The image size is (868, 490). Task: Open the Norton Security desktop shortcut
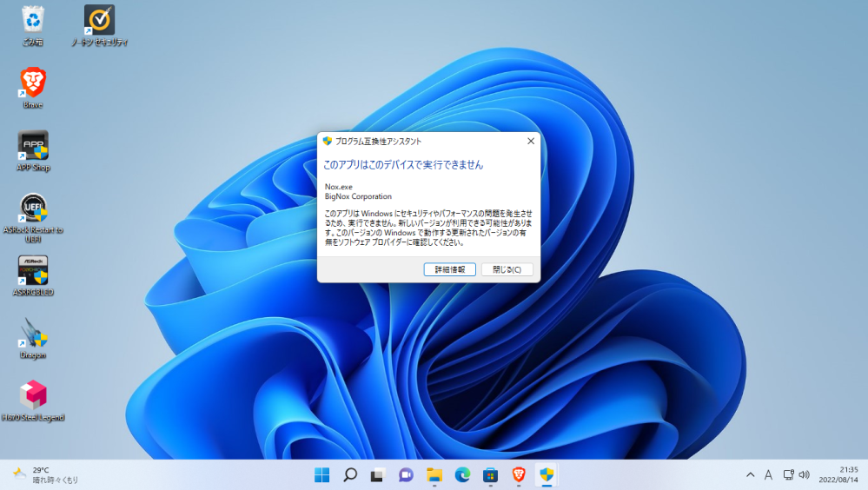(100, 25)
